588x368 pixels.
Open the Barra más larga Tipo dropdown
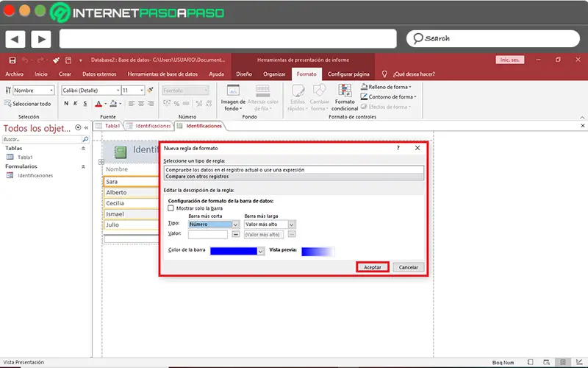click(x=292, y=224)
